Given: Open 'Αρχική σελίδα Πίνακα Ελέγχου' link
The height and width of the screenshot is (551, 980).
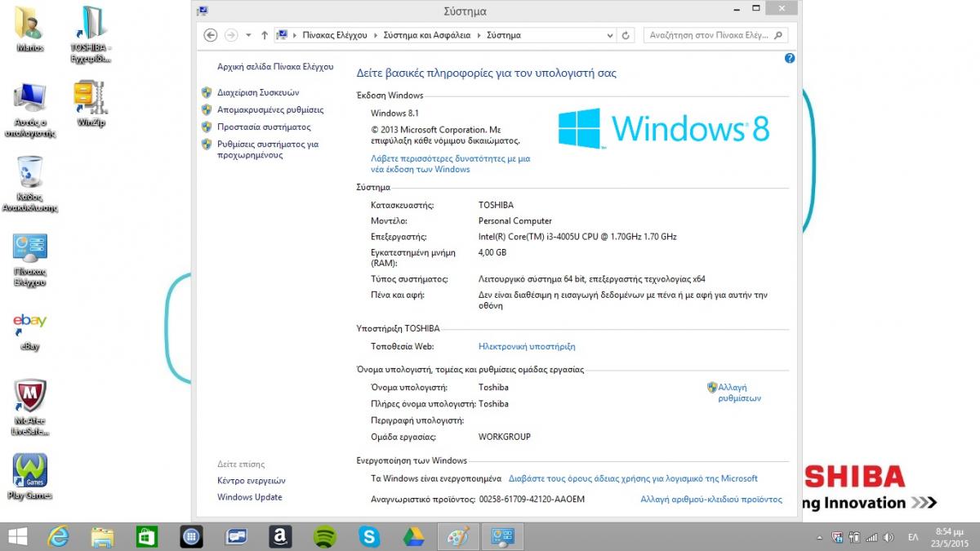Looking at the screenshot, I should 276,67.
